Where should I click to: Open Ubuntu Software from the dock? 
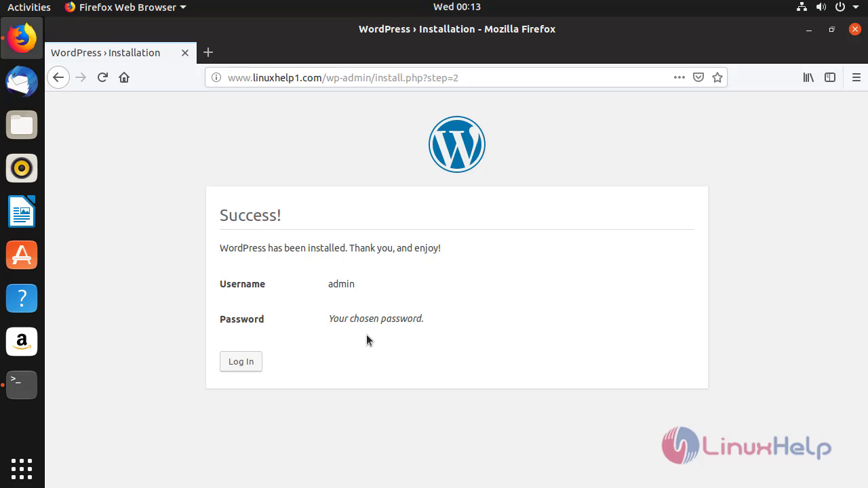click(22, 255)
